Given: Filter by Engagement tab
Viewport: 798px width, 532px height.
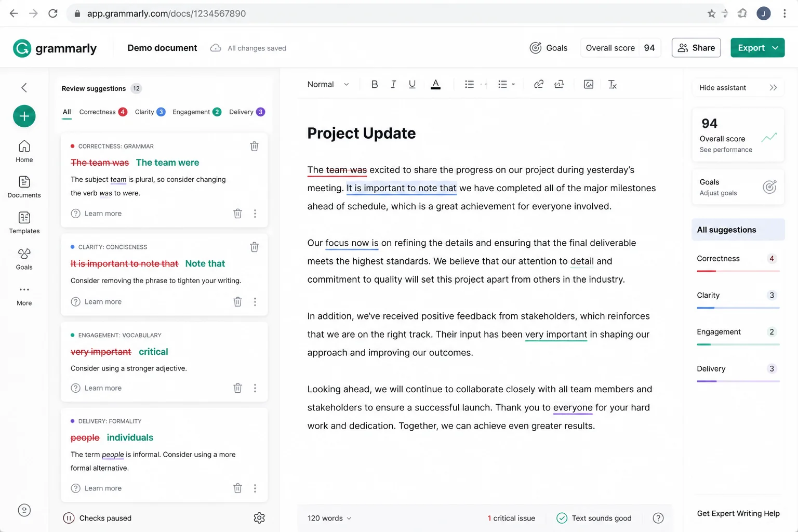Looking at the screenshot, I should (197, 112).
